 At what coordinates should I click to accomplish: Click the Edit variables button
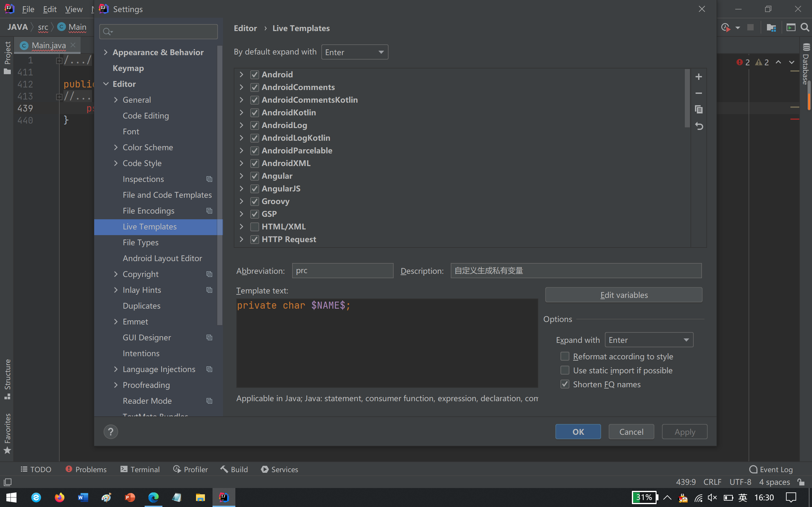point(623,295)
